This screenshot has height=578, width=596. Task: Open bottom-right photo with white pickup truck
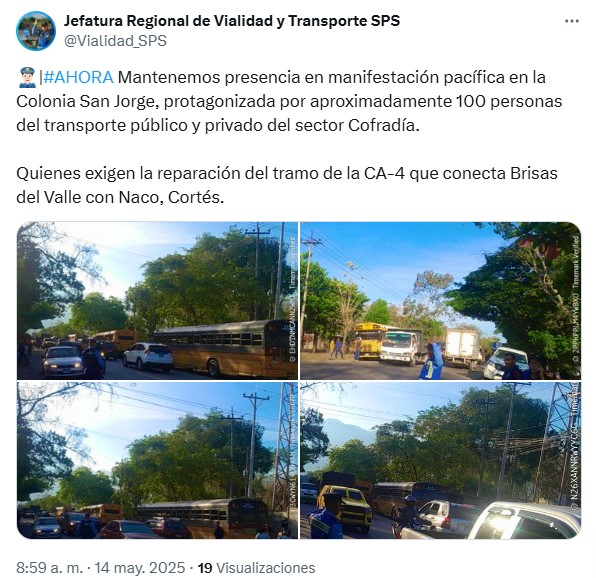click(x=440, y=461)
